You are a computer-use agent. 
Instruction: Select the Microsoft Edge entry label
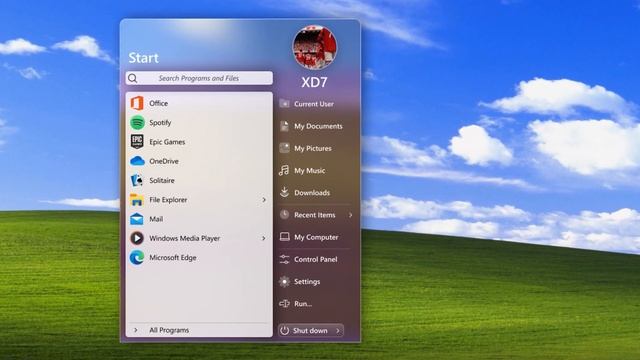173,258
